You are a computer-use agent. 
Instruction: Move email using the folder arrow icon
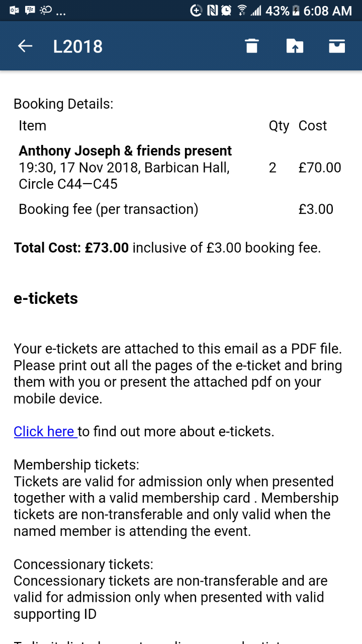pos(295,46)
